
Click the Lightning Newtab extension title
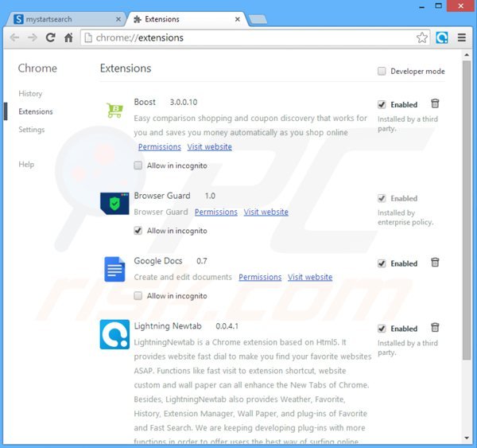pos(168,326)
